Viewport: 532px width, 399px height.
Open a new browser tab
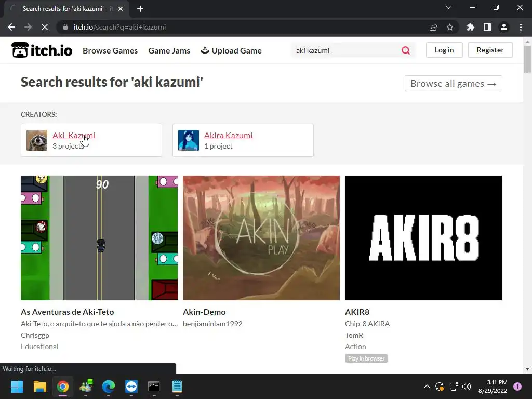point(140,9)
